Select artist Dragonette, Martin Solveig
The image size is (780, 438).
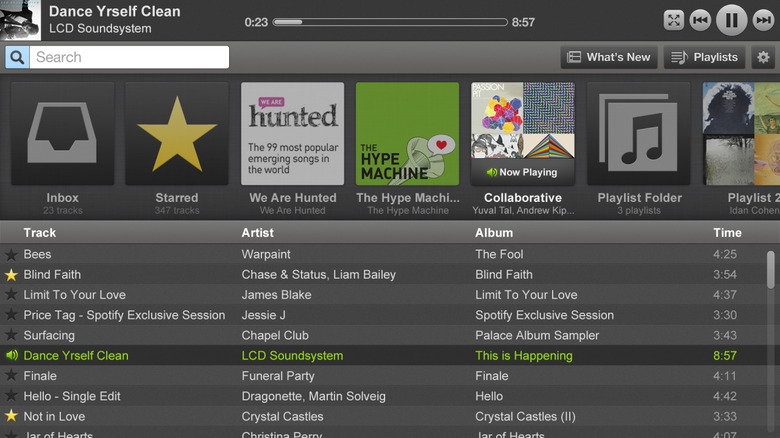[313, 397]
